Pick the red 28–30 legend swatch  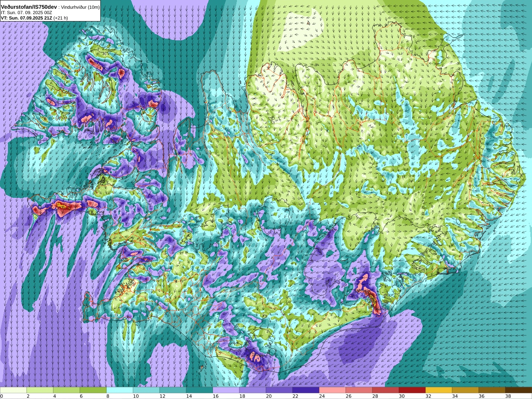pyautogui.click(x=386, y=390)
